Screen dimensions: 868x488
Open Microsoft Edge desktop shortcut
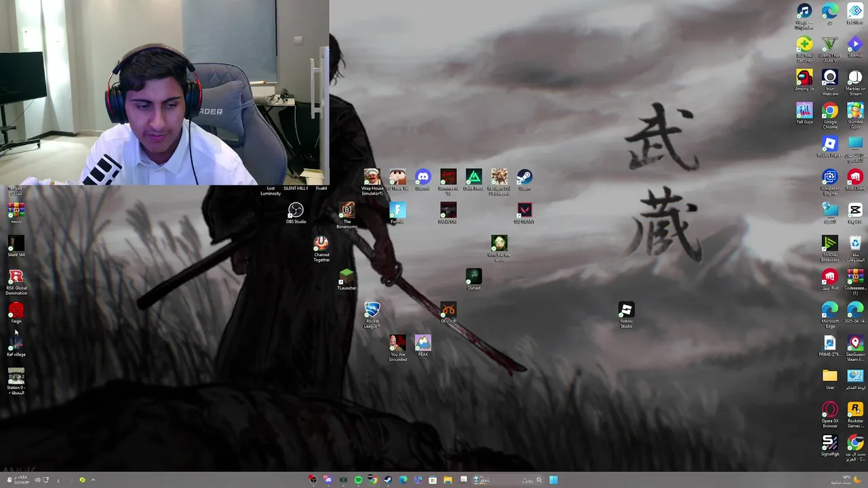tap(830, 315)
